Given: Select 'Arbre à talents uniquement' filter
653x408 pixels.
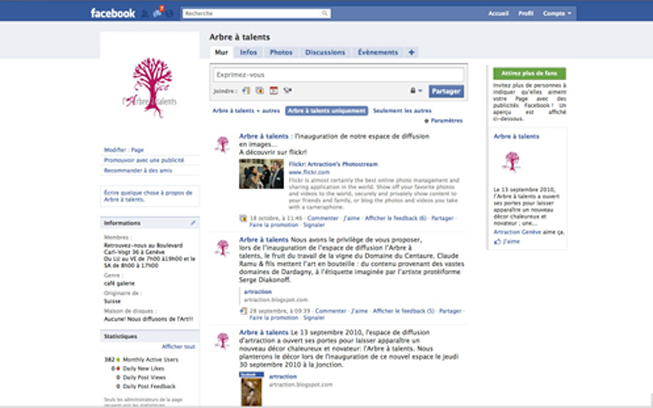Looking at the screenshot, I should coord(326,110).
